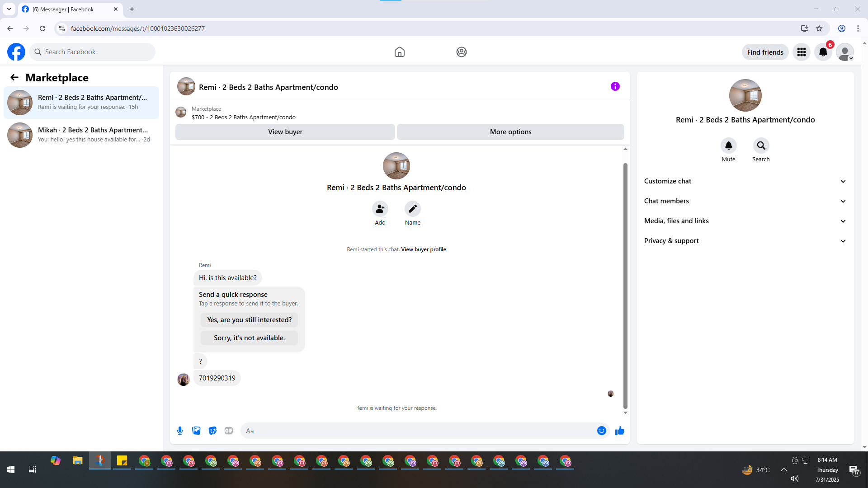This screenshot has width=868, height=488.
Task: Expand Media, files and links
Action: [x=745, y=221]
